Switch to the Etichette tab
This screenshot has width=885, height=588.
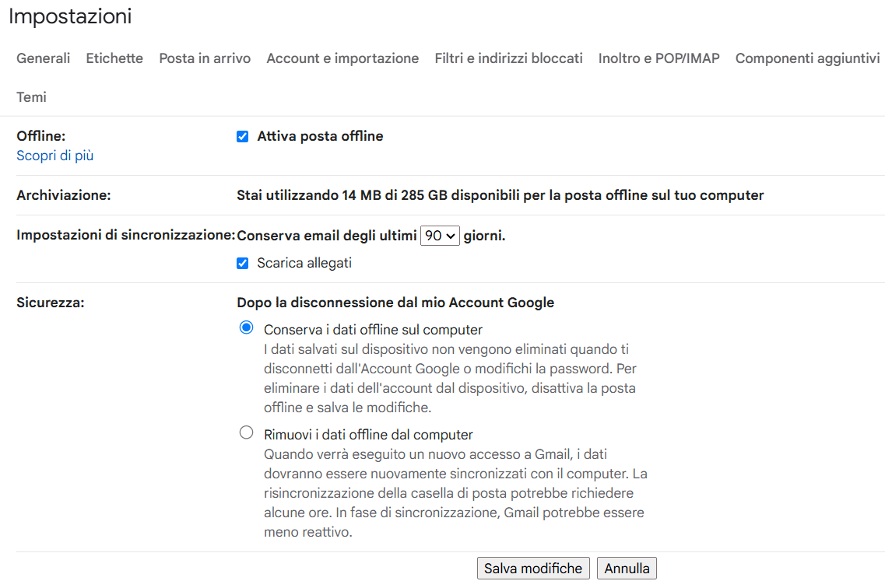[x=114, y=58]
